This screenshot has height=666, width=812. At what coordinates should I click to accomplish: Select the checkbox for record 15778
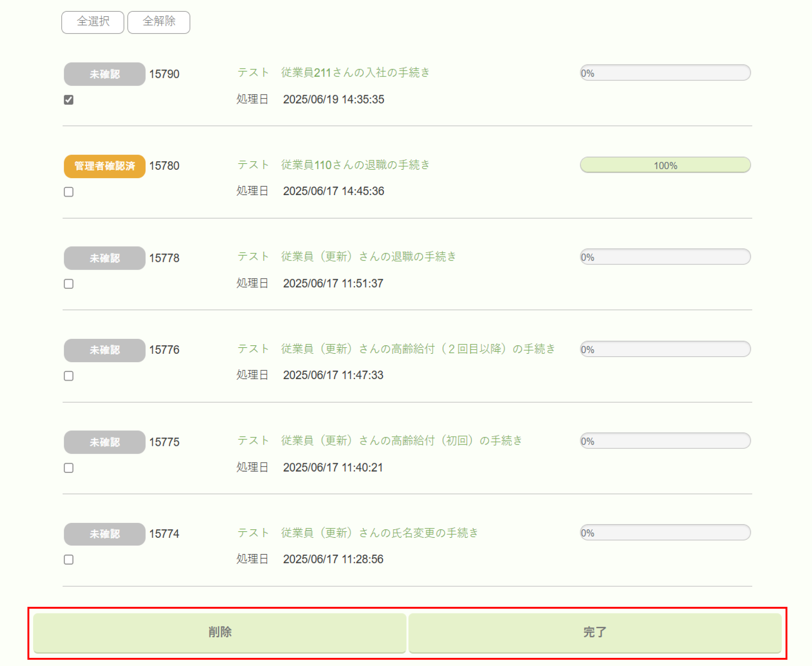coord(69,284)
